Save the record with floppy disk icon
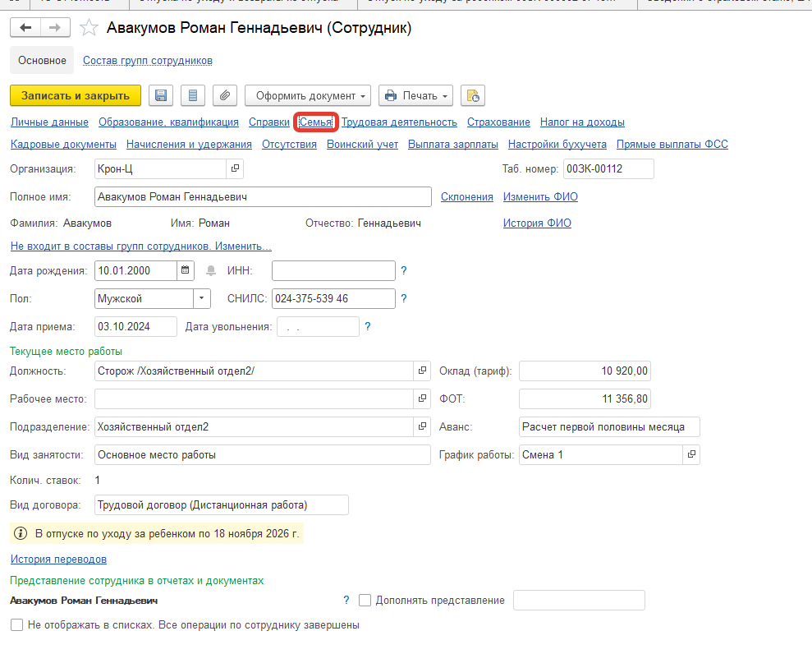 click(x=160, y=95)
